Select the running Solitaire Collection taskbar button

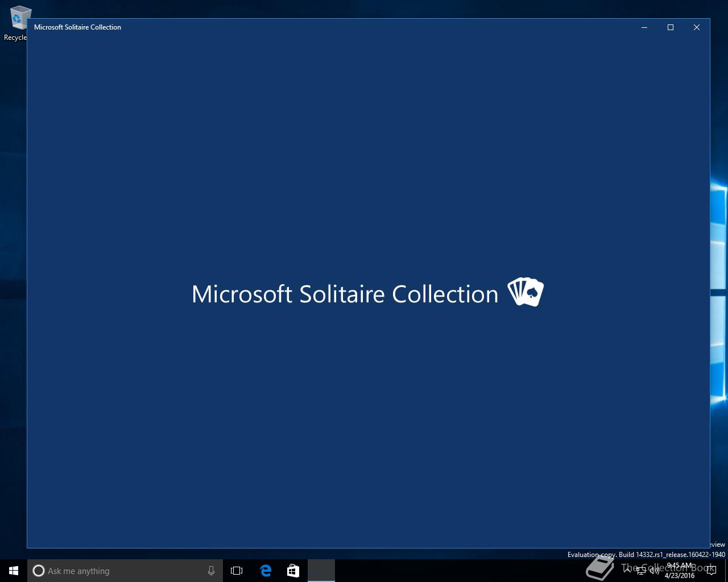[x=321, y=571]
